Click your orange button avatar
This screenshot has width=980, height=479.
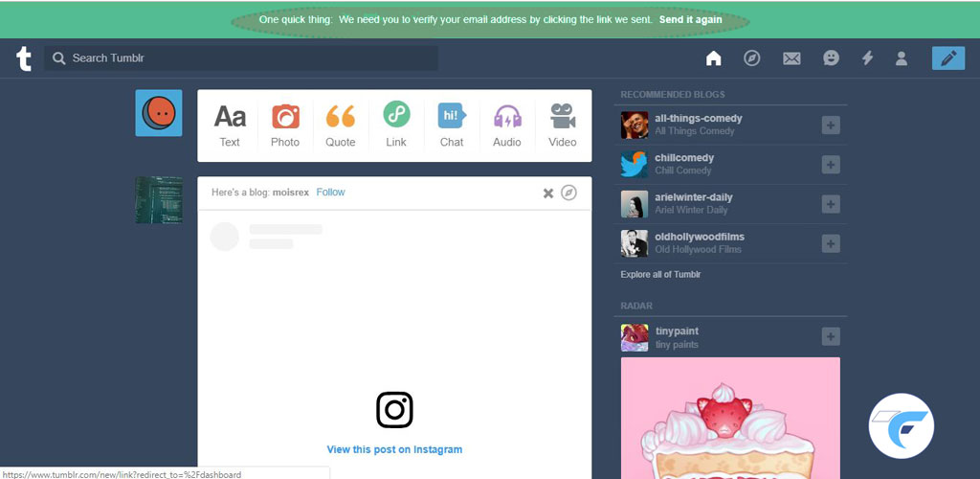pyautogui.click(x=159, y=113)
